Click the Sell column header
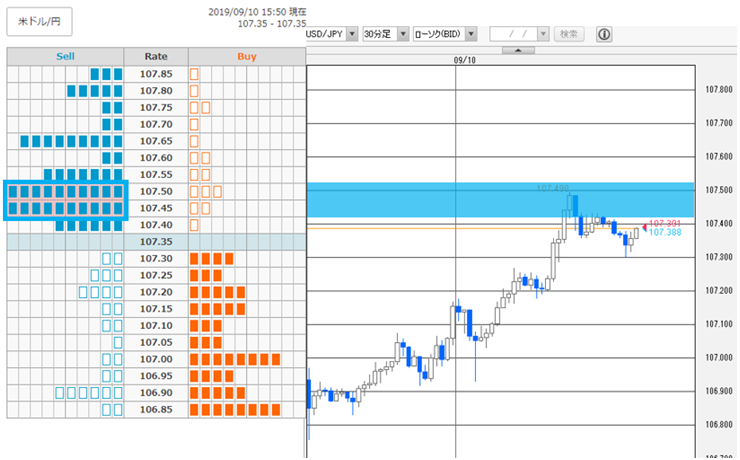 tap(65, 56)
